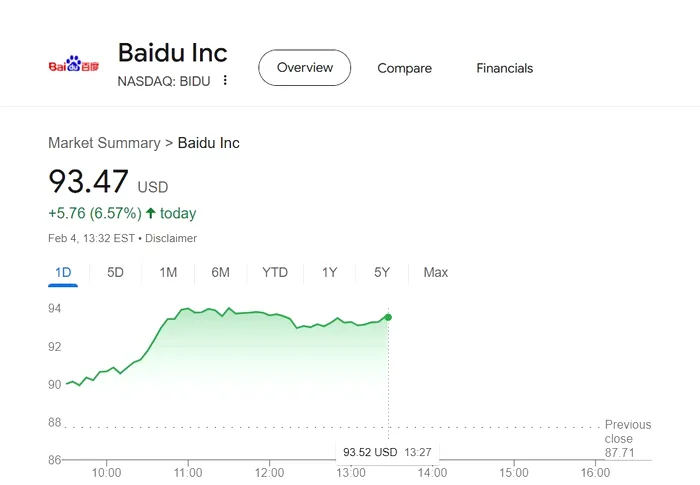Image resolution: width=700 pixels, height=485 pixels.
Task: Open the Financials tab
Action: 504,68
